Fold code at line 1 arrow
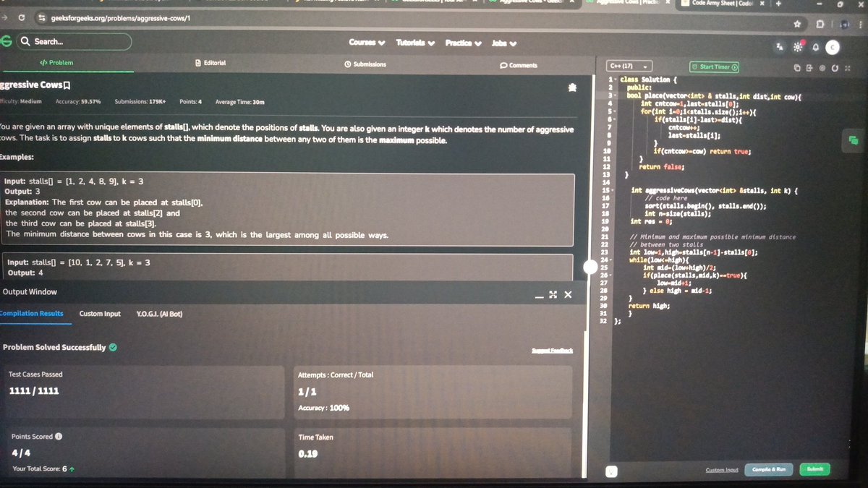 (x=616, y=79)
